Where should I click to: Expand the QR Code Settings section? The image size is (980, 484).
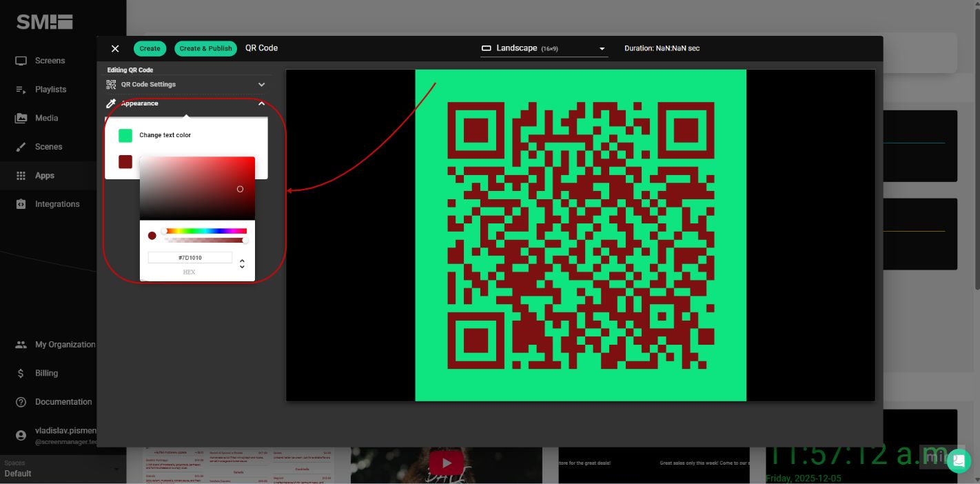click(261, 84)
